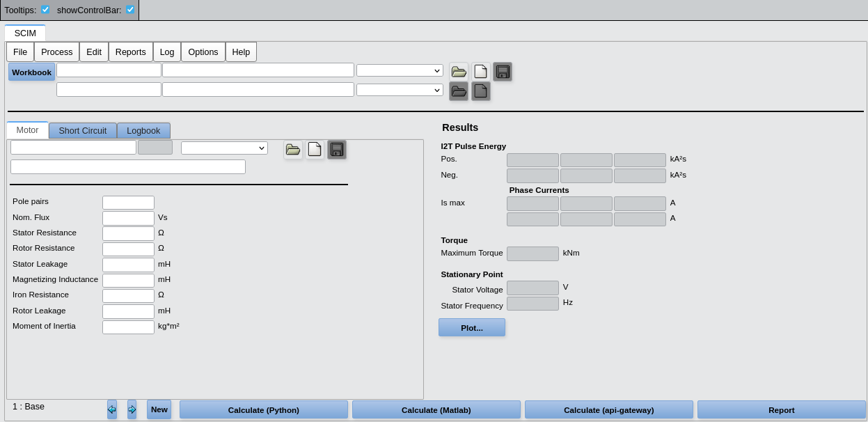Click the Stator Frequency result field
The height and width of the screenshot is (422, 868).
point(532,304)
